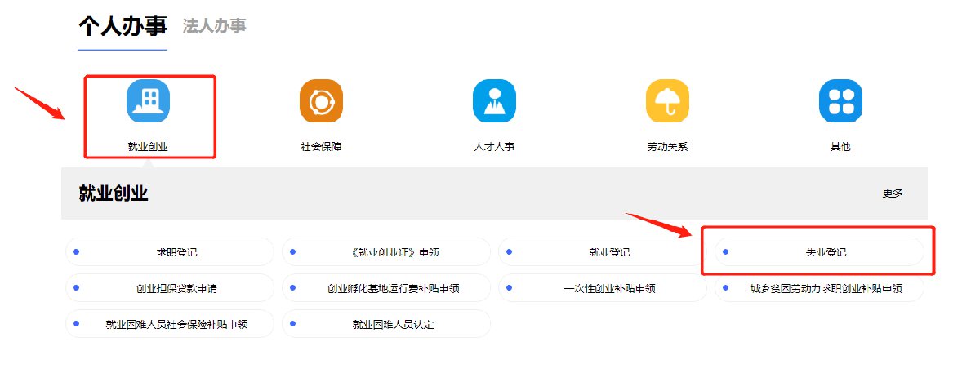Open the 求职登记 service

coord(170,252)
